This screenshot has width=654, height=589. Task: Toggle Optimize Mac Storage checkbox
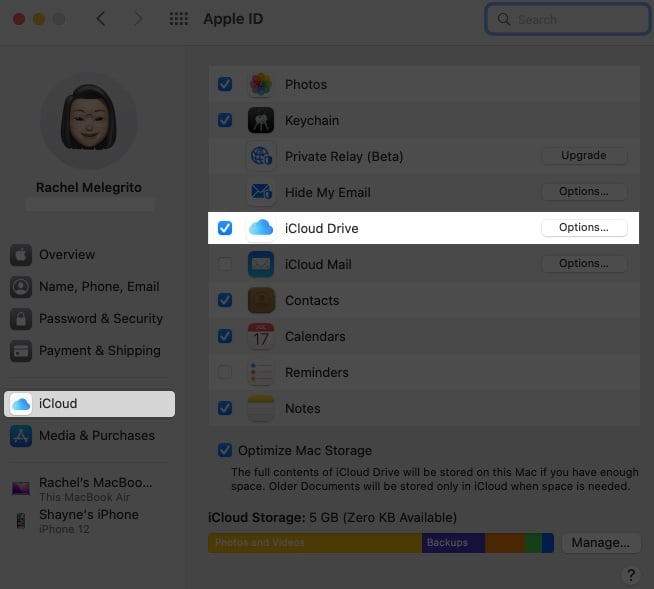click(x=225, y=450)
